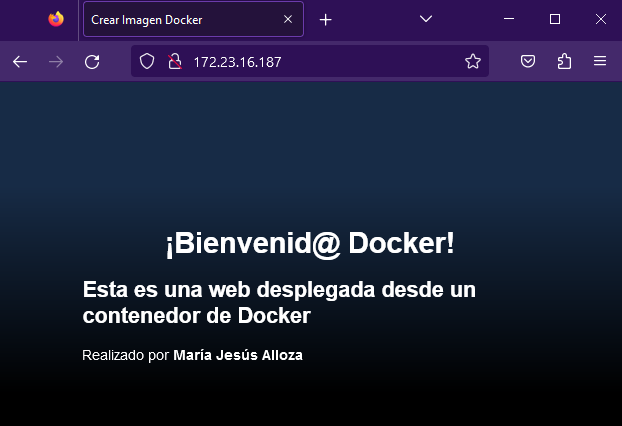The image size is (622, 426).
Task: Open the tracking protection shield panel
Action: [147, 62]
